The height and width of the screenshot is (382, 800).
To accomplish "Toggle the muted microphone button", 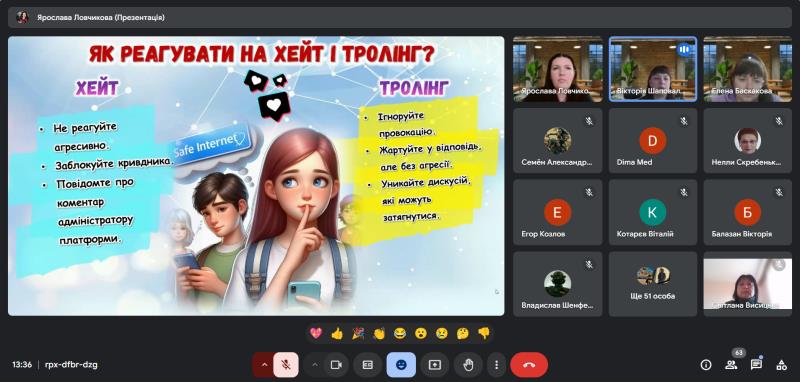I will 286,365.
